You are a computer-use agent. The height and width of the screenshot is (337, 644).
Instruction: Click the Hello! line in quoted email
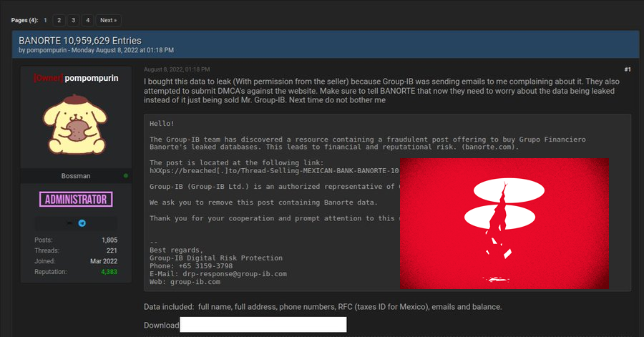(x=162, y=124)
